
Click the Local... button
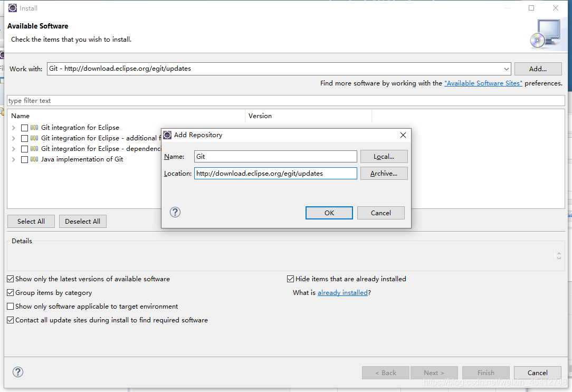[384, 157]
